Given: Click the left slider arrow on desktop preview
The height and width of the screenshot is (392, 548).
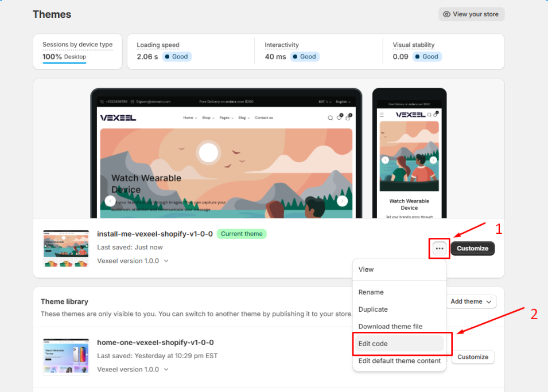Looking at the screenshot, I should [110, 201].
